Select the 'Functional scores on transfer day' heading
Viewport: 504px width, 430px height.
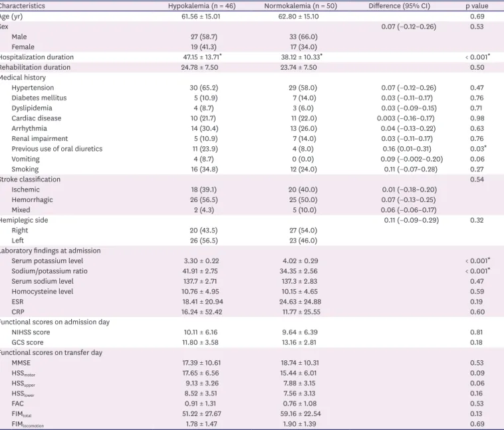coord(51,352)
